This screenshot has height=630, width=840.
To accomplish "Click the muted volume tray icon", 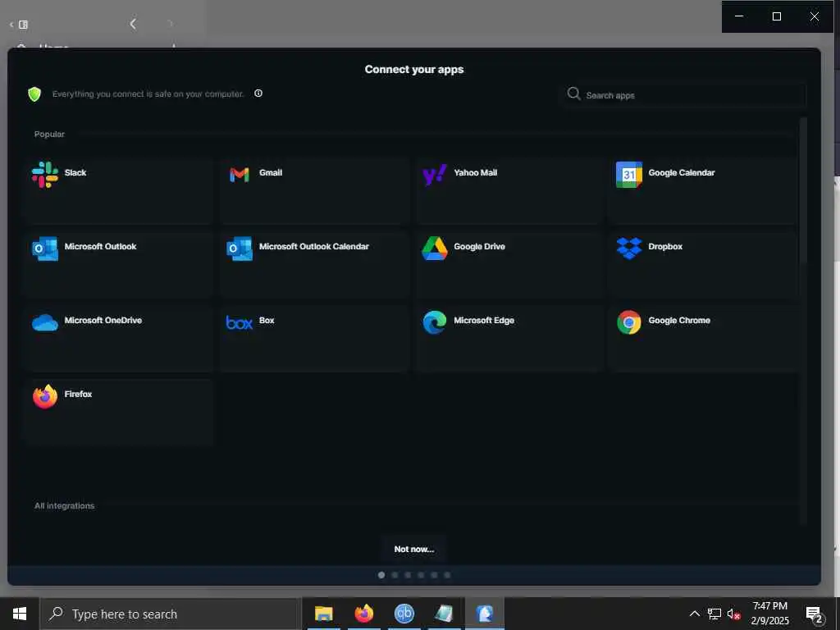I will (x=733, y=614).
